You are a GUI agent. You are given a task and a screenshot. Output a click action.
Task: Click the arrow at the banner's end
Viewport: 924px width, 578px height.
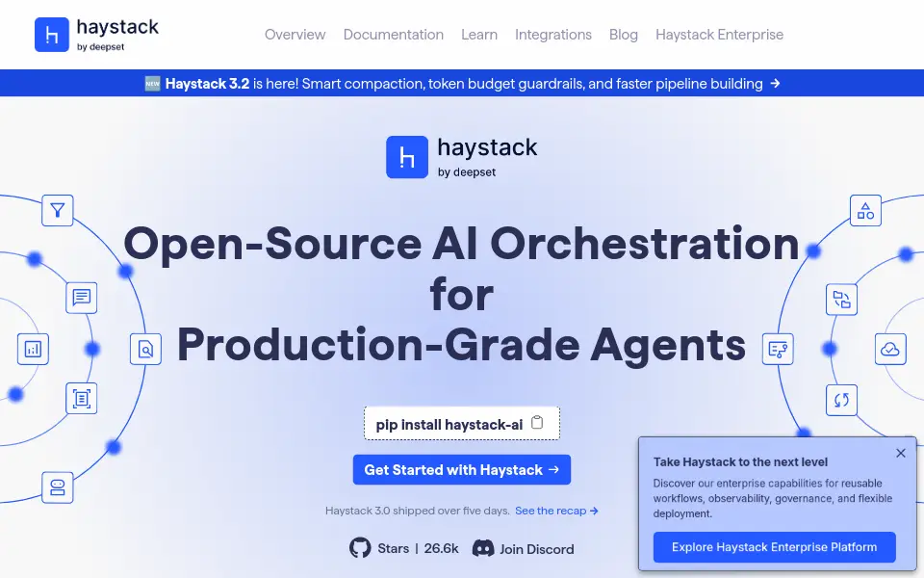(776, 83)
